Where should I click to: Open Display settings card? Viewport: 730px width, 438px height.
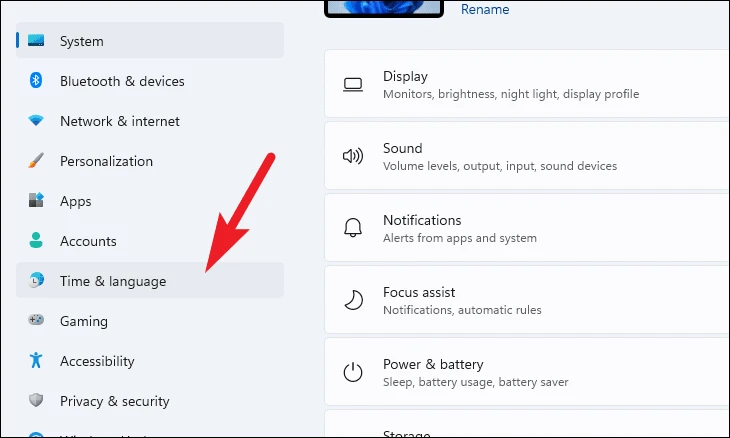point(527,84)
